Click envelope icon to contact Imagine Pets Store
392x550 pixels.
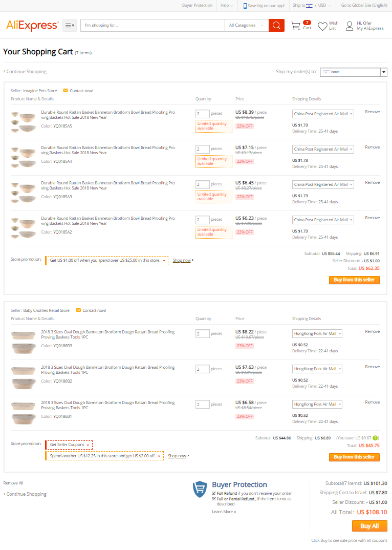65,91
